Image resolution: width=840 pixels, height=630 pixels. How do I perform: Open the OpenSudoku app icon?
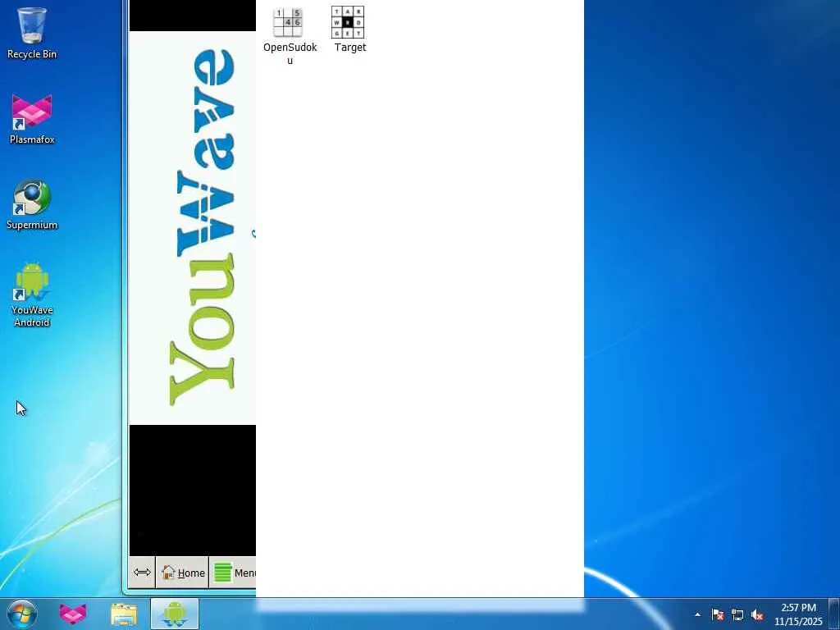click(x=290, y=35)
